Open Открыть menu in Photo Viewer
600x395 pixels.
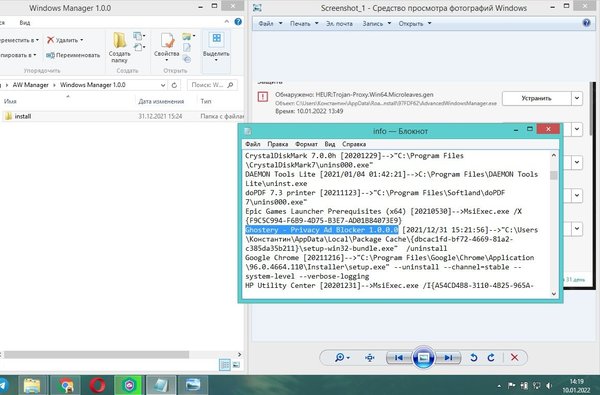click(415, 23)
